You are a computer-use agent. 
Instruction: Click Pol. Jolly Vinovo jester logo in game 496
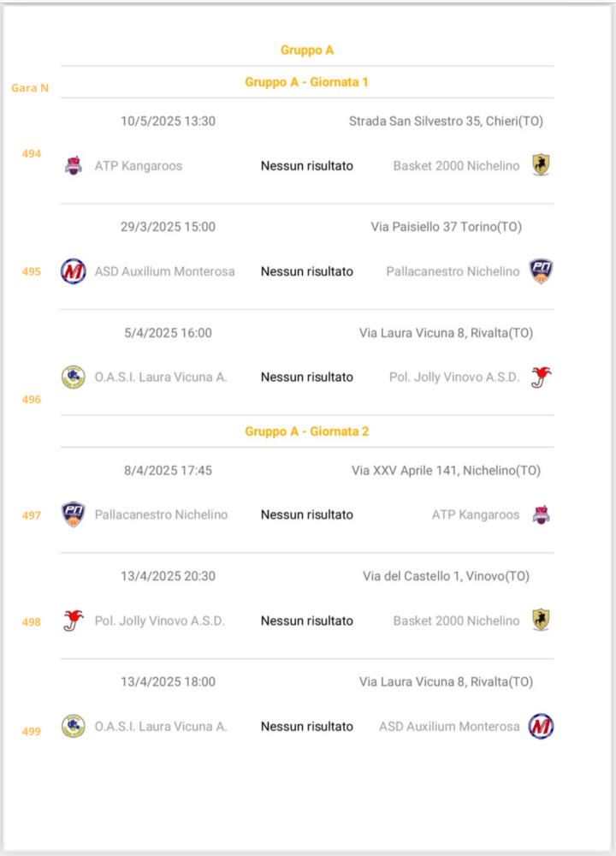(x=541, y=377)
